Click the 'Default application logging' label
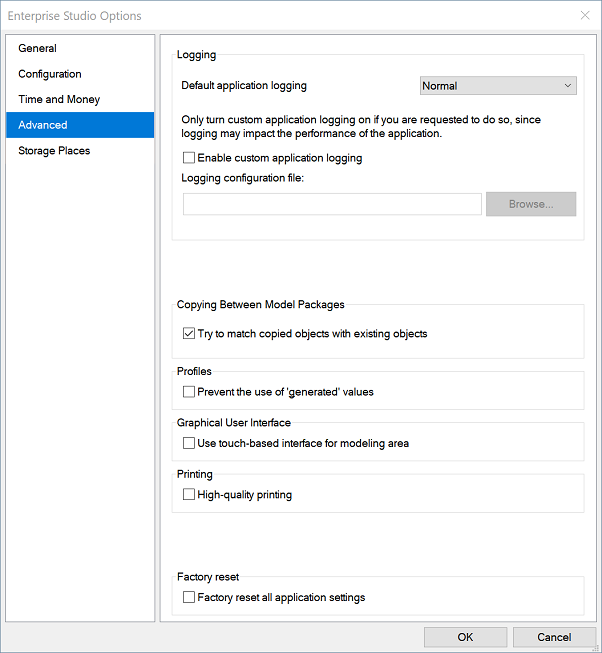This screenshot has width=602, height=653. tap(244, 85)
